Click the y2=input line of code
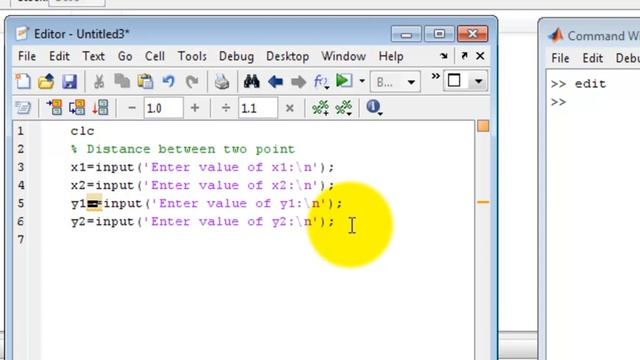Viewport: 640px width, 360px height. tap(202, 221)
